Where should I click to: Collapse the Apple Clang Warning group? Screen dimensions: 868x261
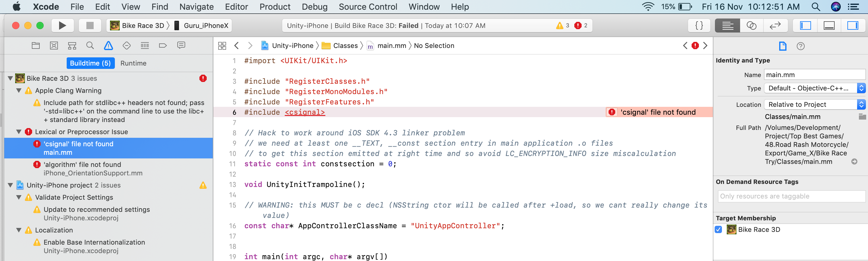click(x=19, y=91)
